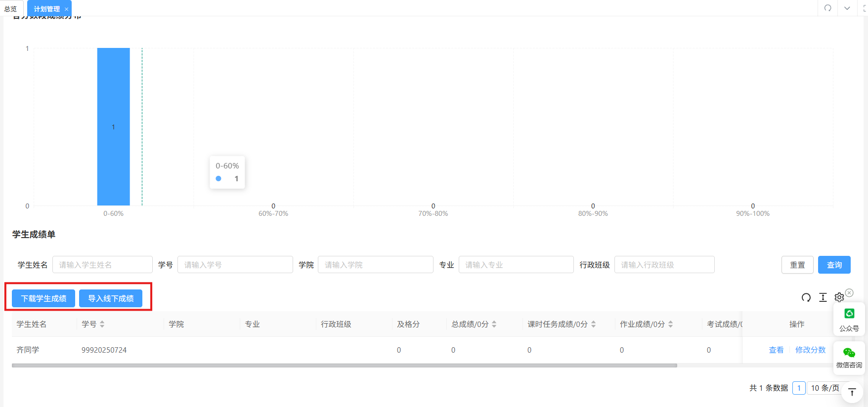868x407 pixels.
Task: Open table column settings gear
Action: [x=839, y=297]
